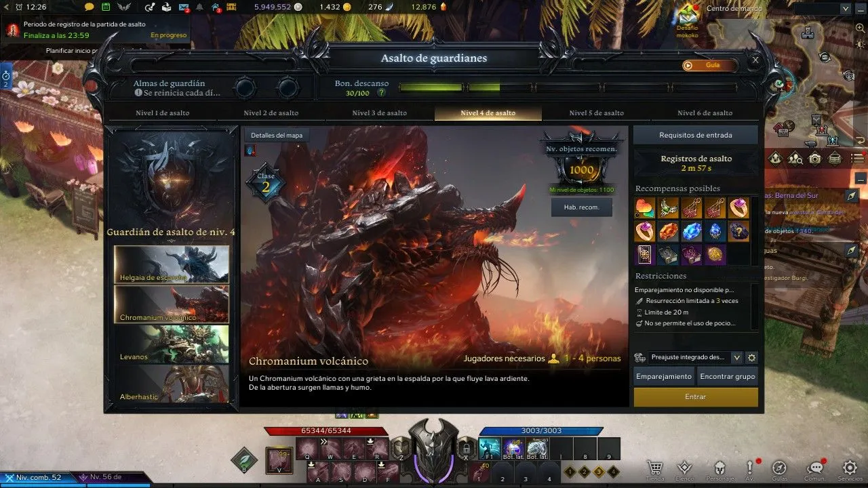Viewport: 868px width, 488px height.
Task: Click Emparejamiento button
Action: 665,376
